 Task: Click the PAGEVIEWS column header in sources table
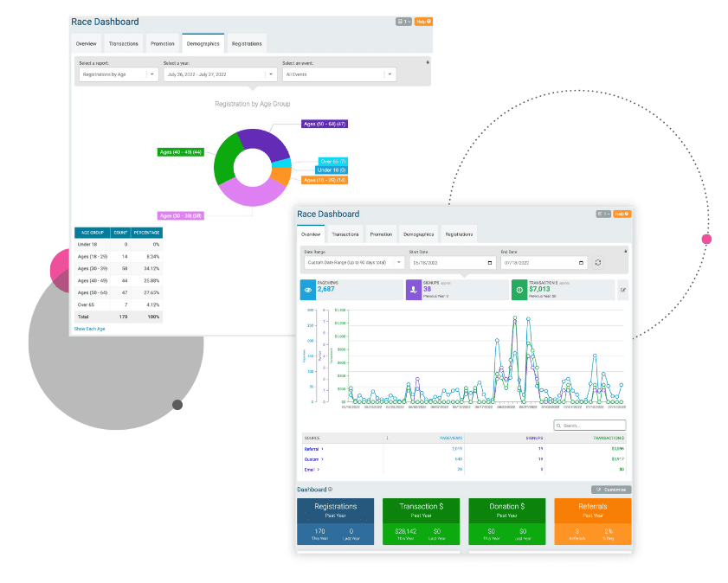coord(451,438)
